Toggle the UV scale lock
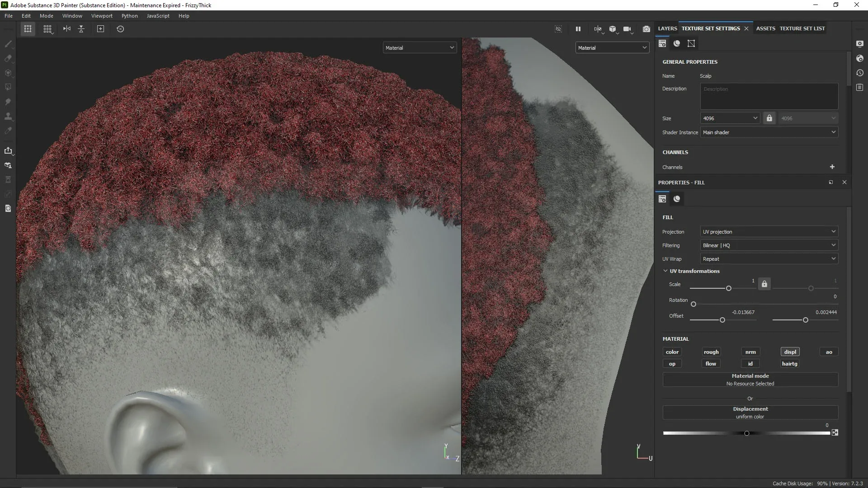 [764, 284]
